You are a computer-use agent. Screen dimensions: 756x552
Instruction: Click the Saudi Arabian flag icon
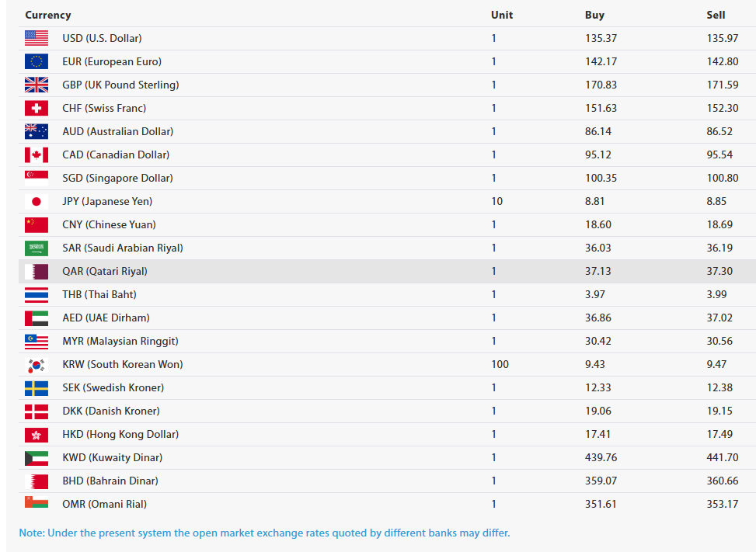pyautogui.click(x=37, y=248)
